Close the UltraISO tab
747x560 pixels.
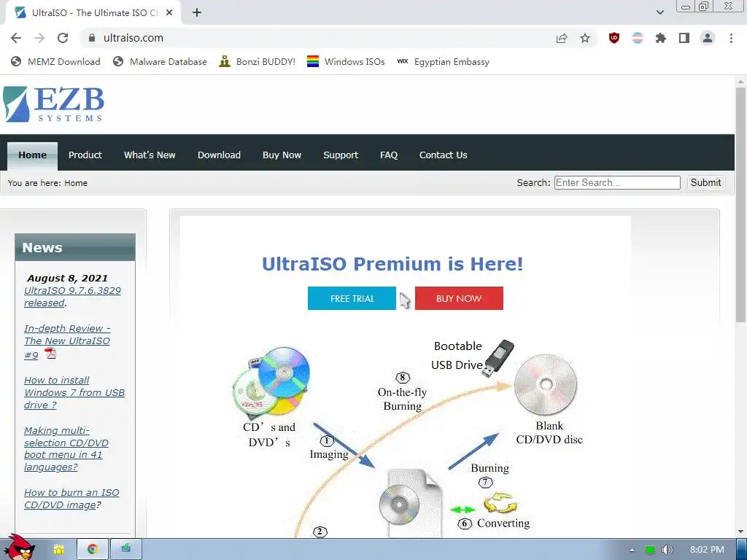(169, 13)
